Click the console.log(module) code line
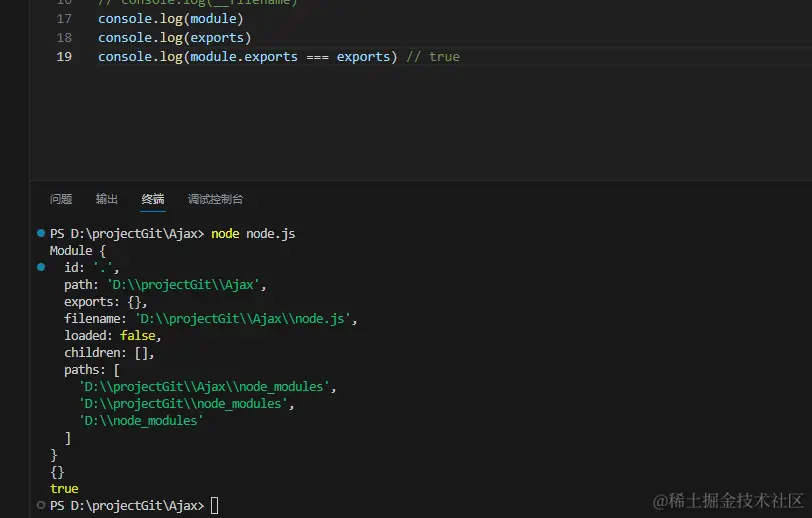Image resolution: width=812 pixels, height=518 pixels. click(x=170, y=19)
